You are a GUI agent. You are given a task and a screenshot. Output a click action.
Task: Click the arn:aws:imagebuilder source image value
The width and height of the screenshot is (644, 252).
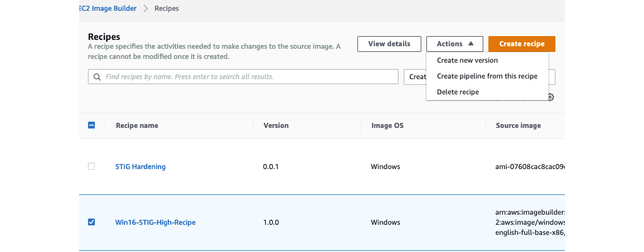coord(530,222)
